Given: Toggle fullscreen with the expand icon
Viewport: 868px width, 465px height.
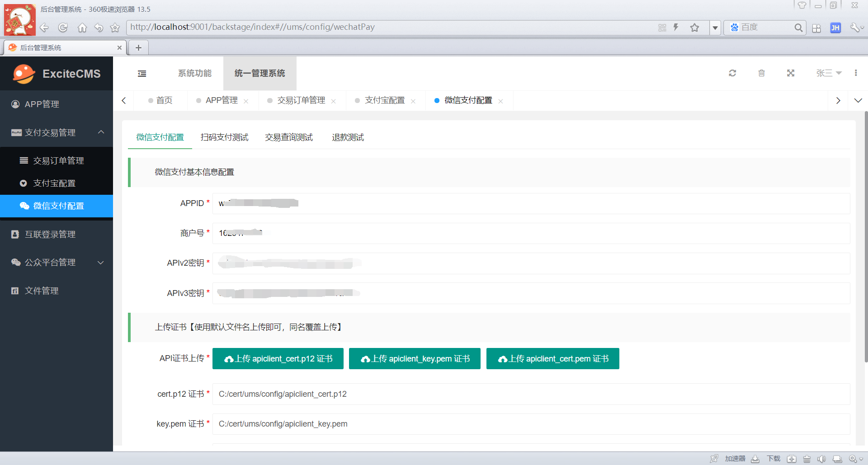Looking at the screenshot, I should pyautogui.click(x=791, y=73).
